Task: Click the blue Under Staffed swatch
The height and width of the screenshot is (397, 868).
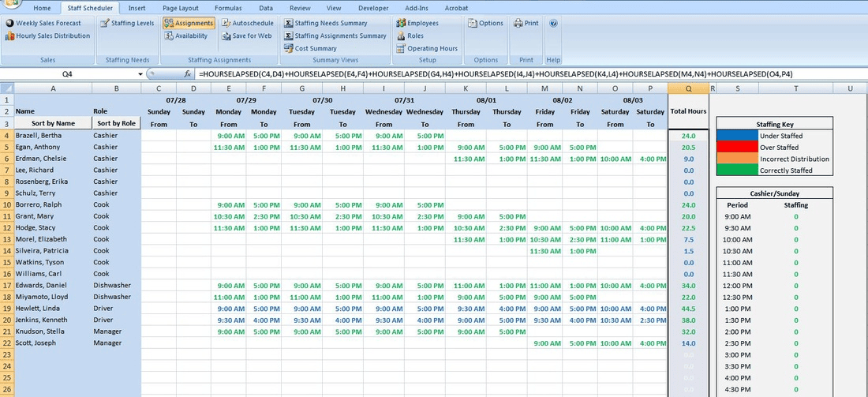Action: pos(737,135)
